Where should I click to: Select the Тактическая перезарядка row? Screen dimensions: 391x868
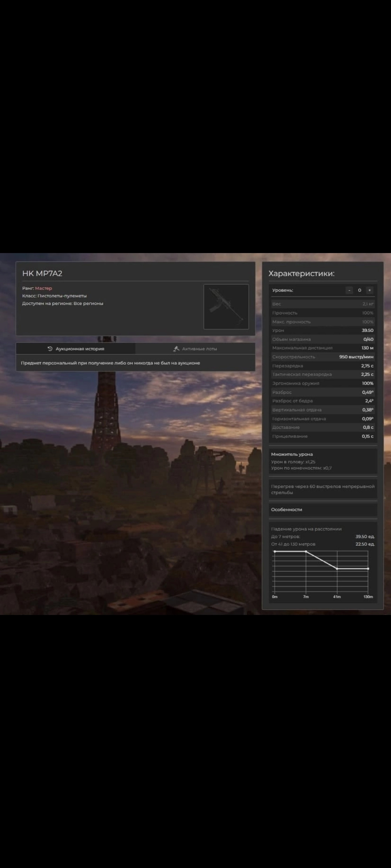tap(323, 374)
